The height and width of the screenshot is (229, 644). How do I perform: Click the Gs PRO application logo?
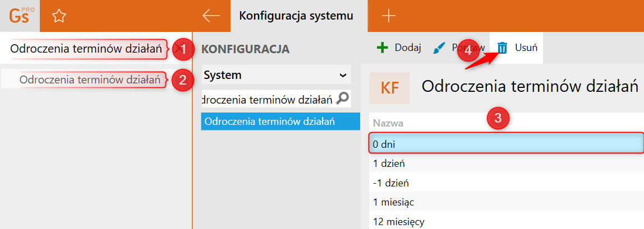coord(20,16)
